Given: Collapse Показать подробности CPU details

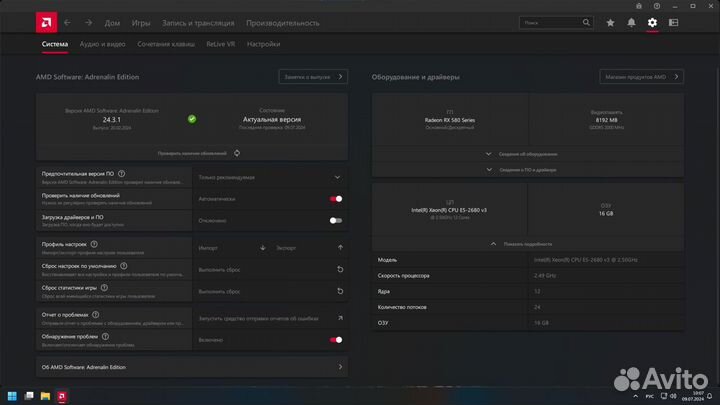Looking at the screenshot, I should tap(528, 244).
